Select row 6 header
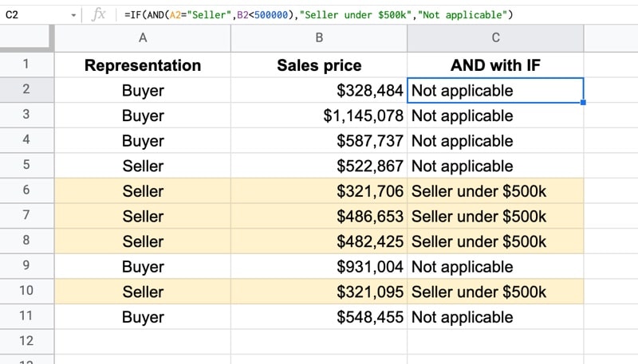Image resolution: width=638 pixels, height=364 pixels. [27, 190]
